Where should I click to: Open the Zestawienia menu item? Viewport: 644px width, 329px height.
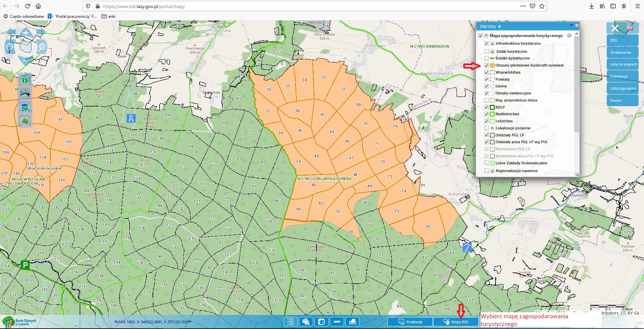(622, 52)
